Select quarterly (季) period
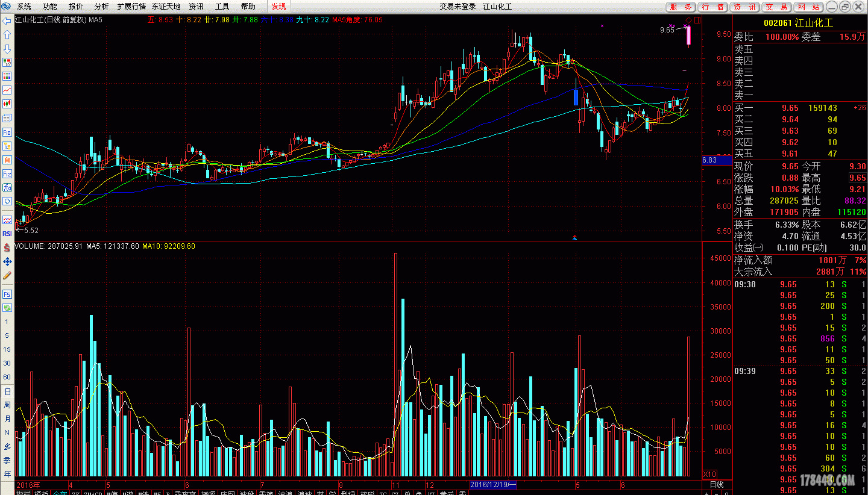The image size is (868, 495). click(7, 461)
